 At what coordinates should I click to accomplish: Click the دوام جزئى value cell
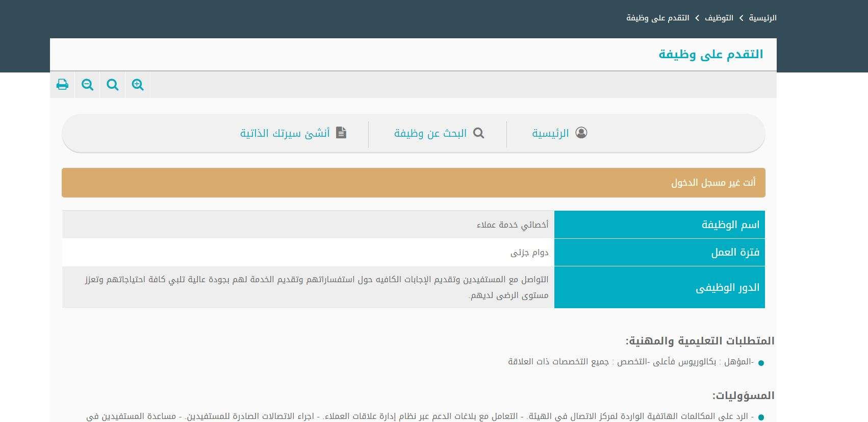point(308,252)
